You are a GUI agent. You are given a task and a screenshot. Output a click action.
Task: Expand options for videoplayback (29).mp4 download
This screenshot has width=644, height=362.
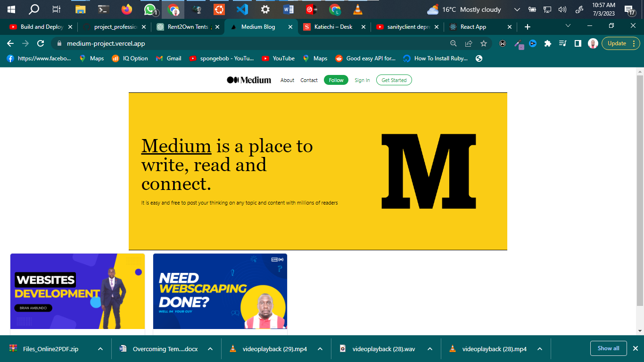click(320, 349)
